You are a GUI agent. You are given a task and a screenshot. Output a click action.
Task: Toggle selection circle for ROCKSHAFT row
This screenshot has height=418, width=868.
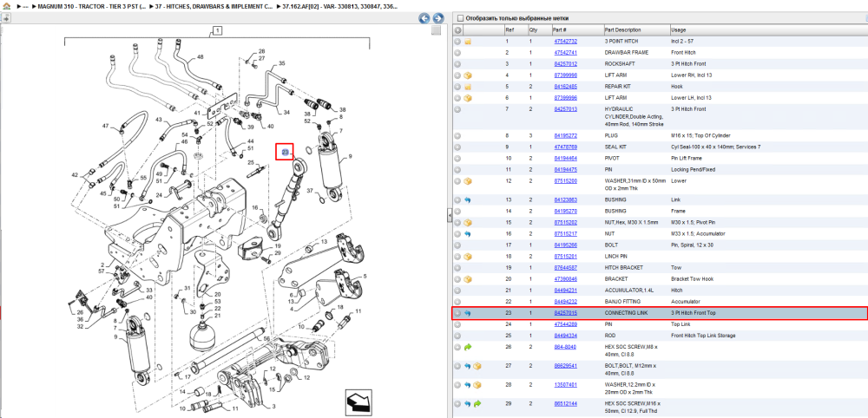457,64
